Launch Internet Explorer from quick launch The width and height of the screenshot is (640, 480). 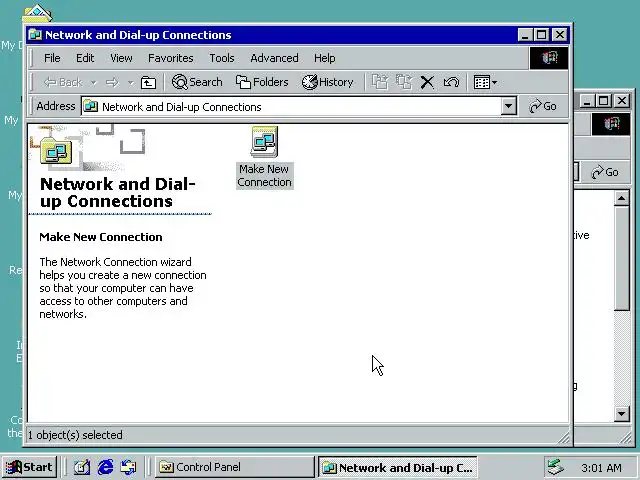pyautogui.click(x=105, y=467)
